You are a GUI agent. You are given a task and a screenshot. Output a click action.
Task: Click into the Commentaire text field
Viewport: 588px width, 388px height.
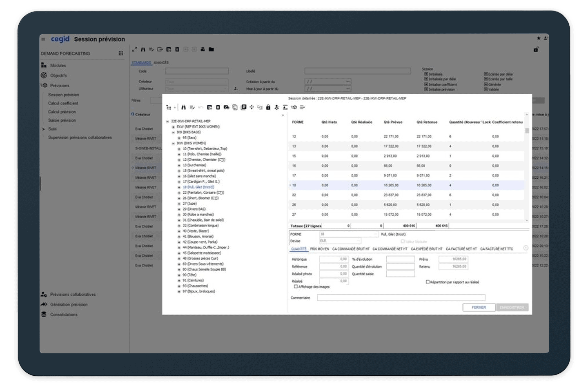(x=401, y=298)
